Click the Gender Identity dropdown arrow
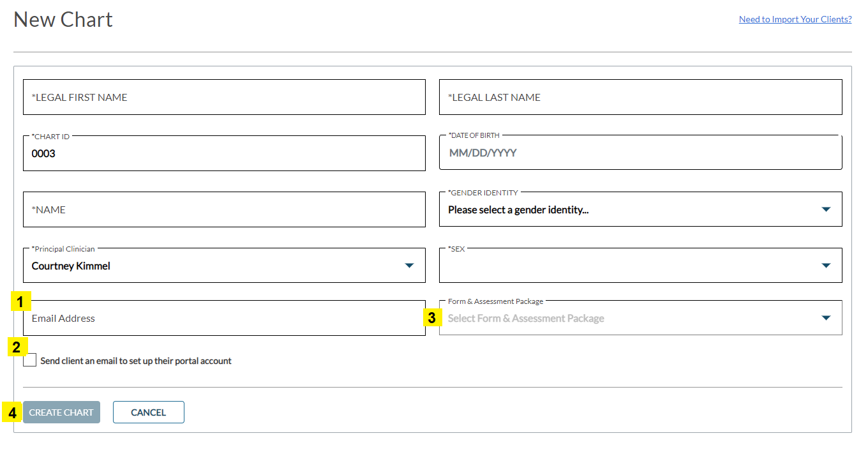The width and height of the screenshot is (868, 461). point(826,209)
